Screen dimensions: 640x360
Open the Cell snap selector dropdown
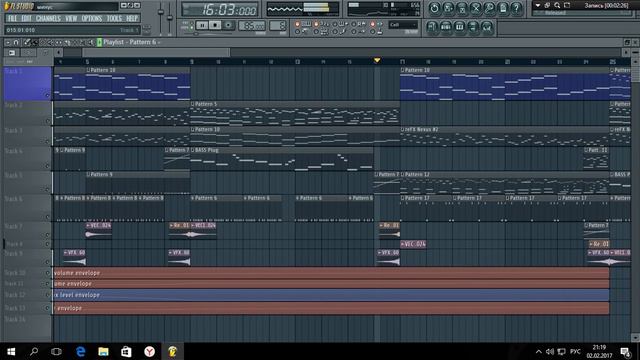pos(403,25)
